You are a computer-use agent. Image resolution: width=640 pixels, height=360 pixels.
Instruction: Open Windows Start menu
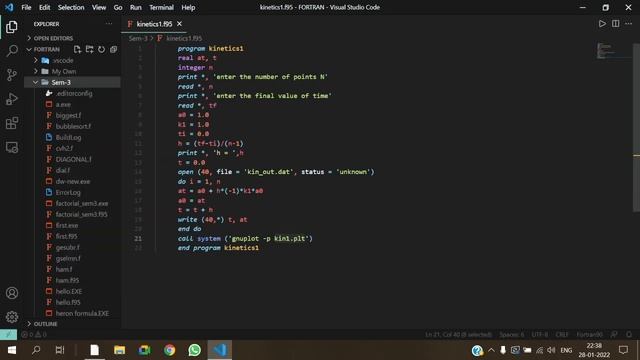[12, 350]
